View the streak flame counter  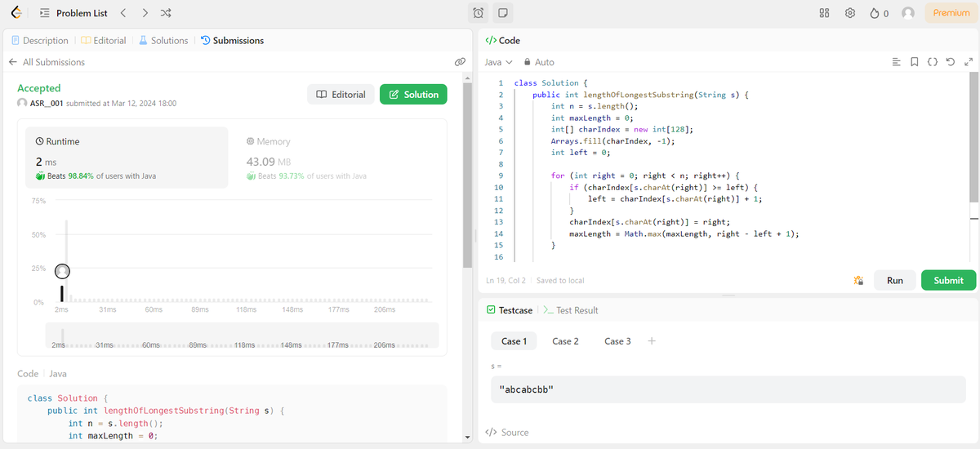(880, 13)
